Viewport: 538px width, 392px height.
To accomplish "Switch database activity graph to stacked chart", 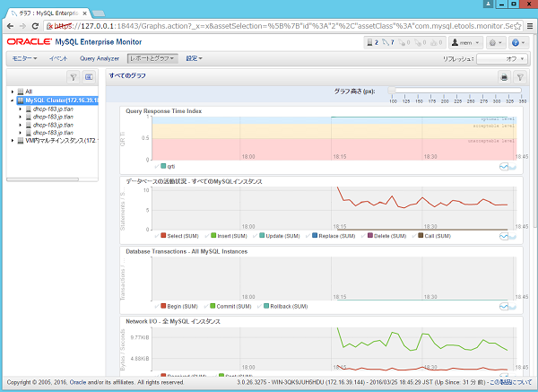I will pyautogui.click(x=513, y=237).
